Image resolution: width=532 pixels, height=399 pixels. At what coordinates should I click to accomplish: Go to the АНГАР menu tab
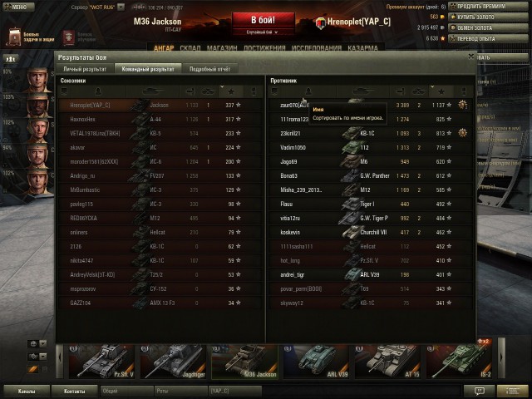coord(164,48)
